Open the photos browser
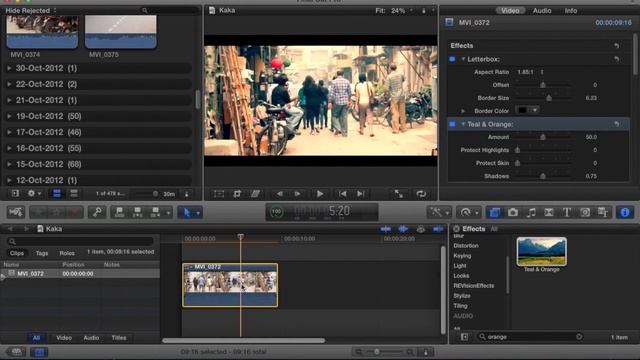The width and height of the screenshot is (640, 360). [x=513, y=212]
